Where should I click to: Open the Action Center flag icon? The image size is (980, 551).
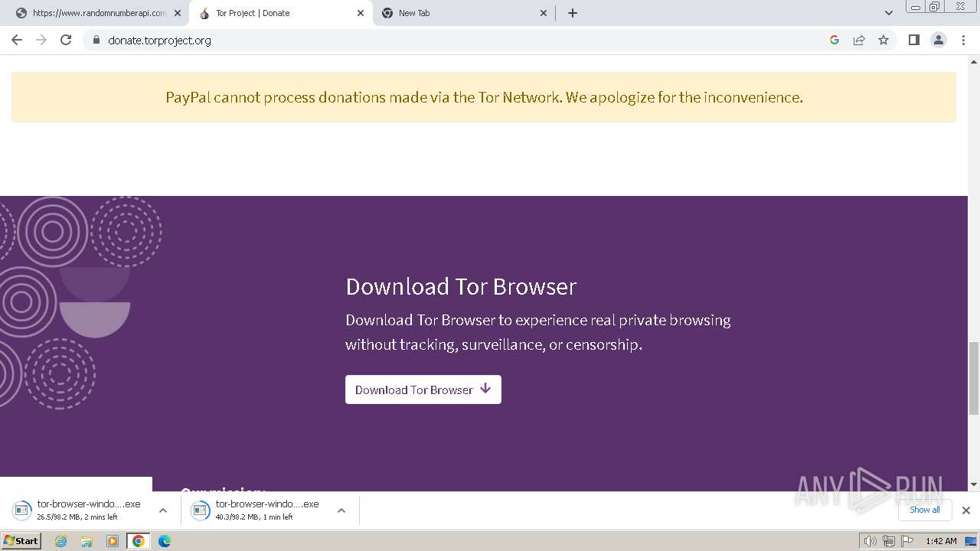point(907,541)
